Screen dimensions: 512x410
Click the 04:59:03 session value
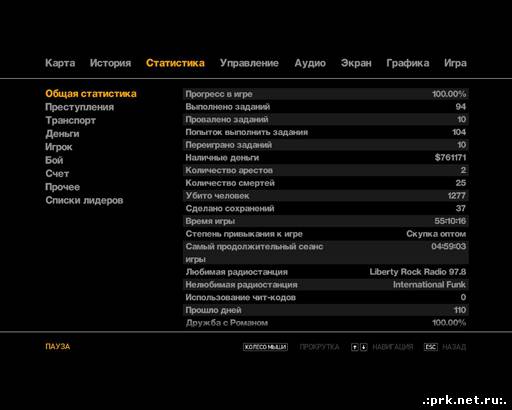pos(449,246)
